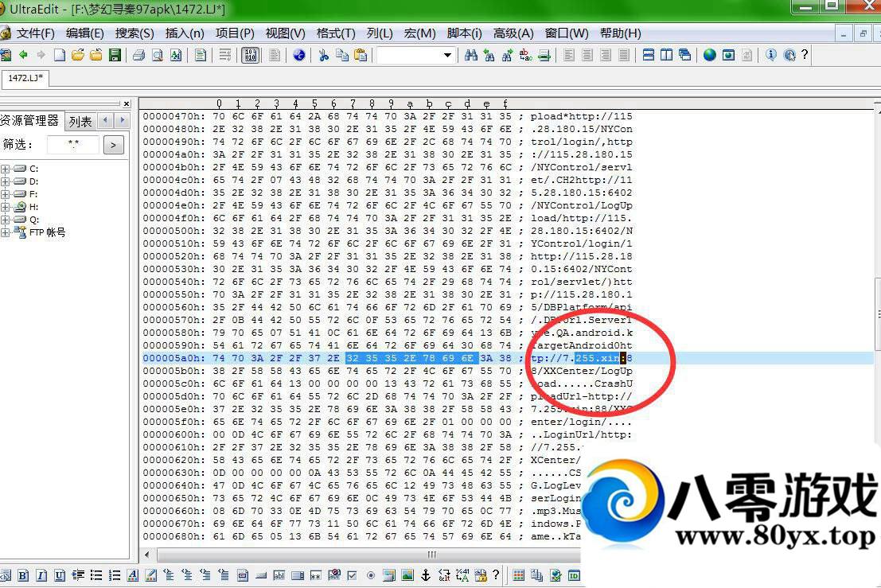Select the 列表 panel tab
Viewport: 881px width, 588px height.
(x=80, y=121)
